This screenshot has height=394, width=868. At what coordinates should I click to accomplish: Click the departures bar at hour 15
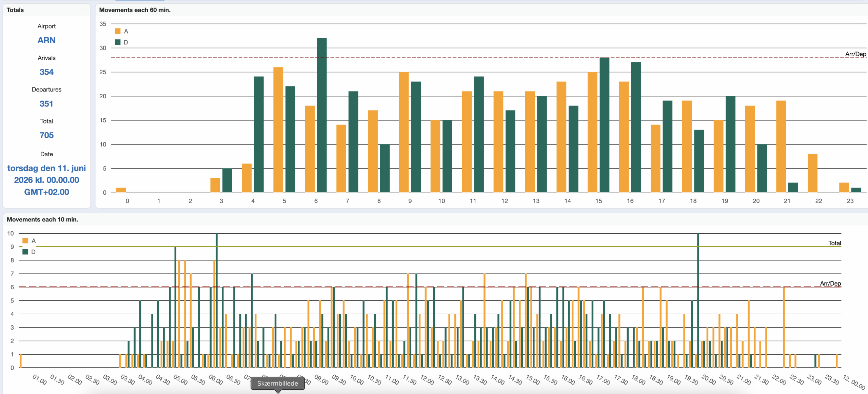coord(604,125)
